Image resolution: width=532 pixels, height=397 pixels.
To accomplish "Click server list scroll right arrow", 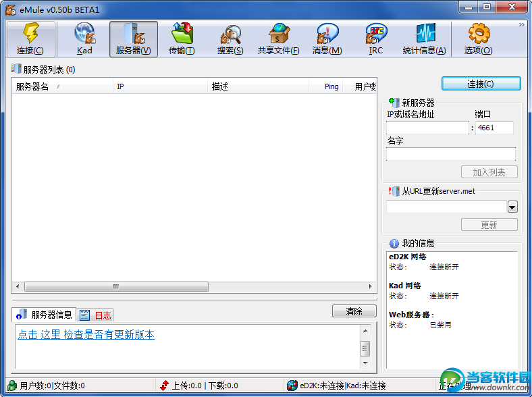I will point(371,286).
